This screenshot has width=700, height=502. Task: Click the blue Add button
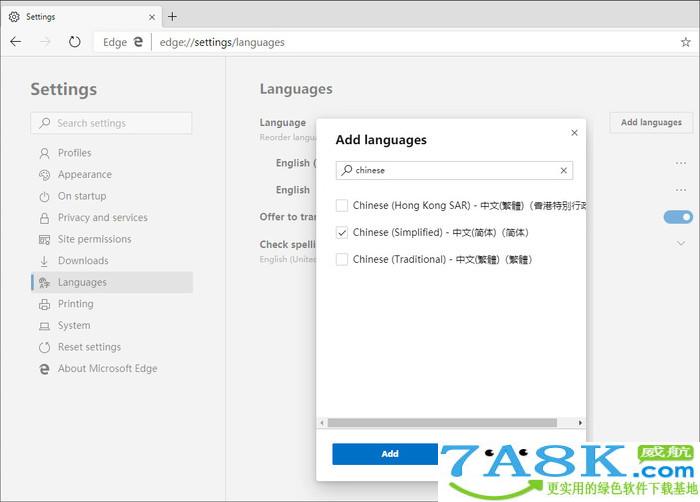(x=387, y=454)
